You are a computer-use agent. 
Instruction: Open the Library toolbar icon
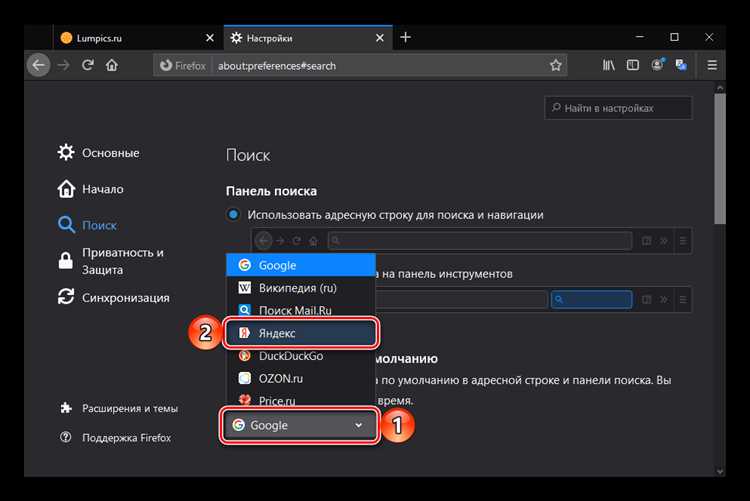tap(608, 65)
